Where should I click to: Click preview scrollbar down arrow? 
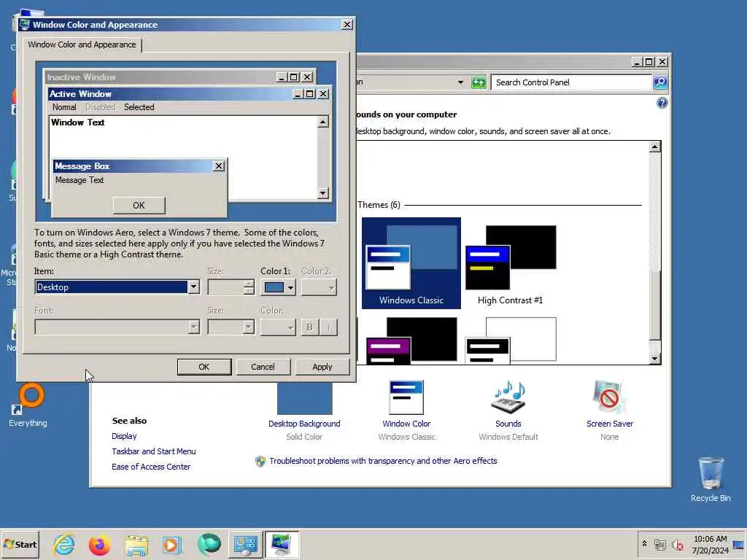[323, 192]
